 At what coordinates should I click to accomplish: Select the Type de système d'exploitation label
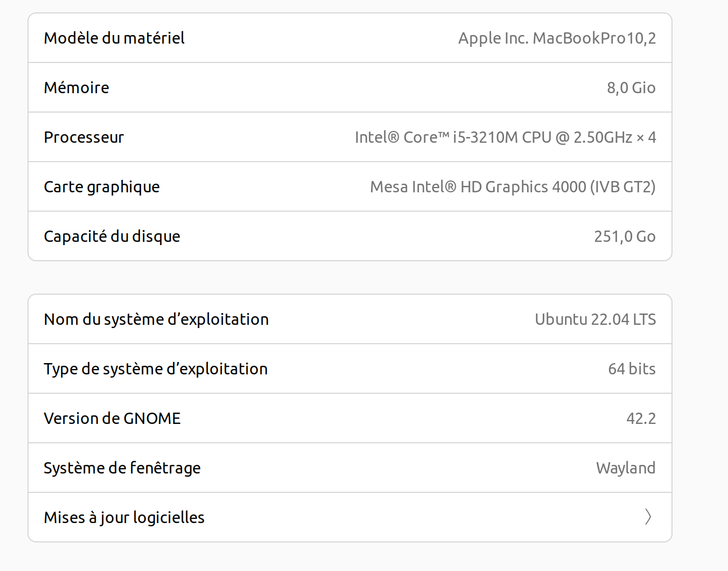(156, 369)
